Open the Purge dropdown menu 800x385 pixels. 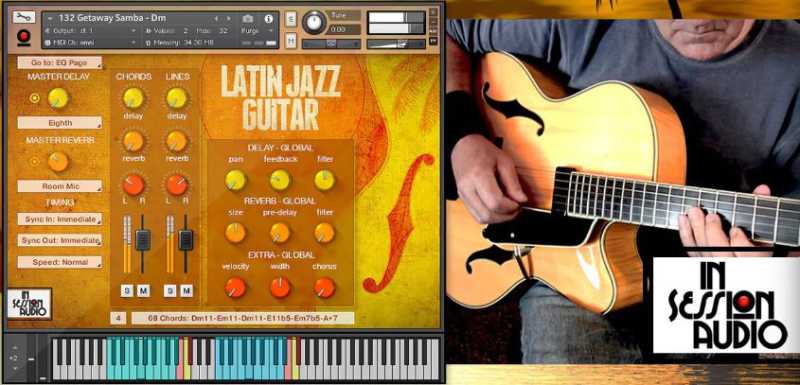[x=258, y=31]
